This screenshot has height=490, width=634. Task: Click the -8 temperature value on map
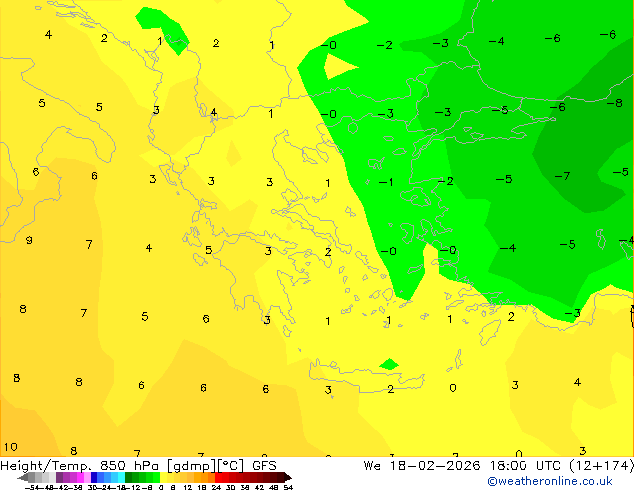(615, 103)
